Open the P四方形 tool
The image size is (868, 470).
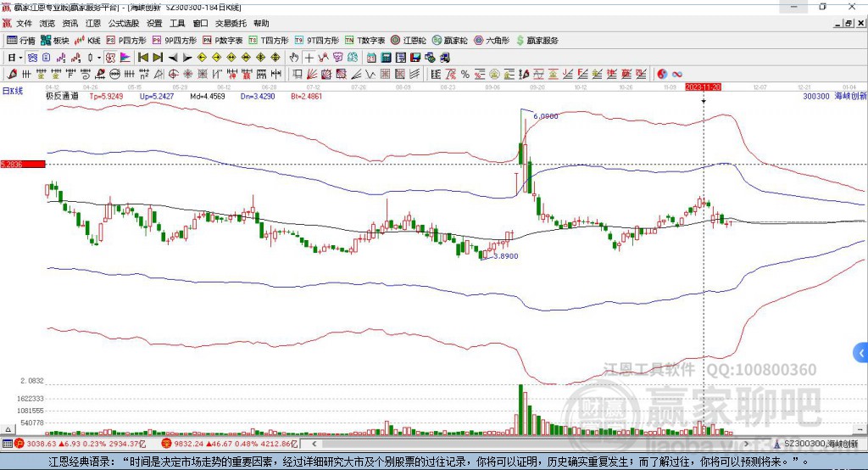tap(126, 41)
